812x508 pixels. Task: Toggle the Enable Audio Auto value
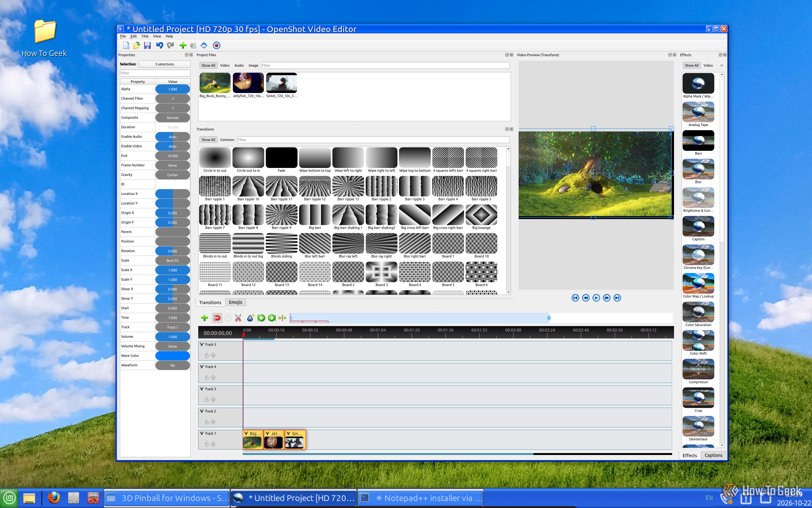click(x=173, y=137)
